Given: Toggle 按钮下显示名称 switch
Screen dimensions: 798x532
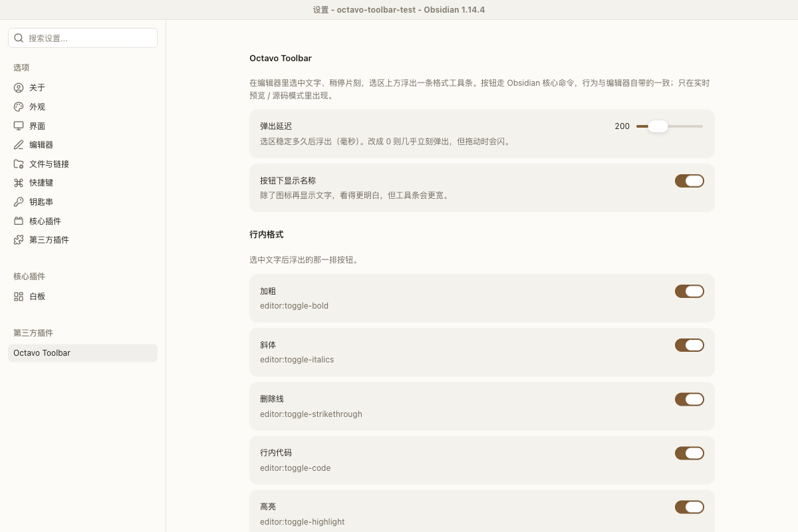Looking at the screenshot, I should [x=690, y=181].
